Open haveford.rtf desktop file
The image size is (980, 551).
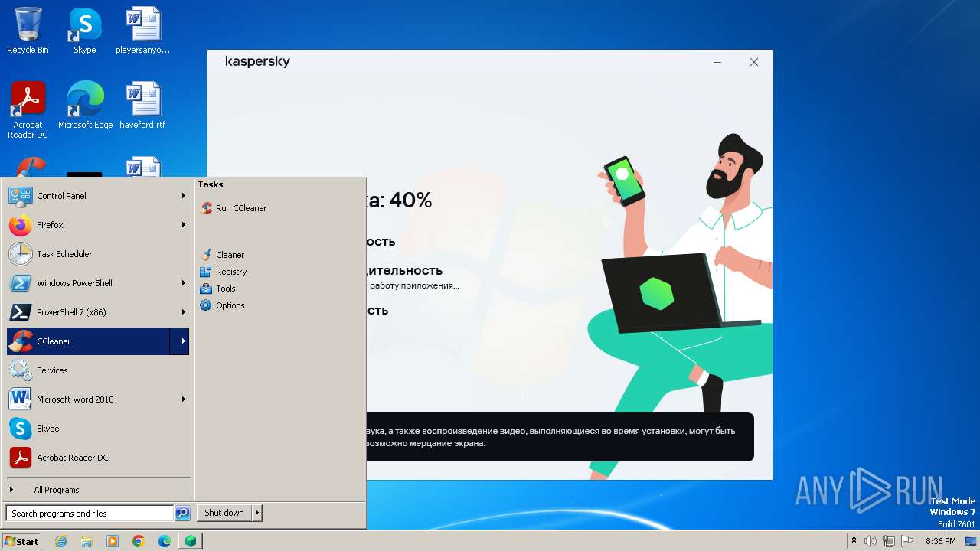click(x=142, y=106)
